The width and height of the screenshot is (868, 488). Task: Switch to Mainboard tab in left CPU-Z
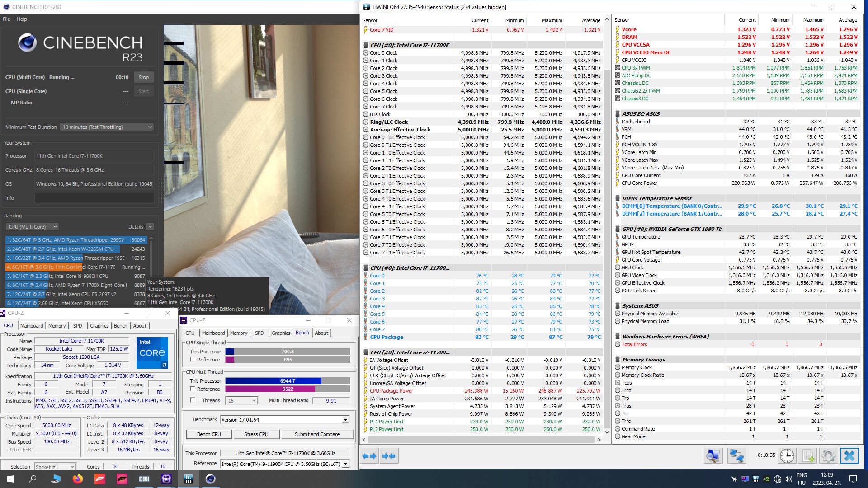pos(32,326)
